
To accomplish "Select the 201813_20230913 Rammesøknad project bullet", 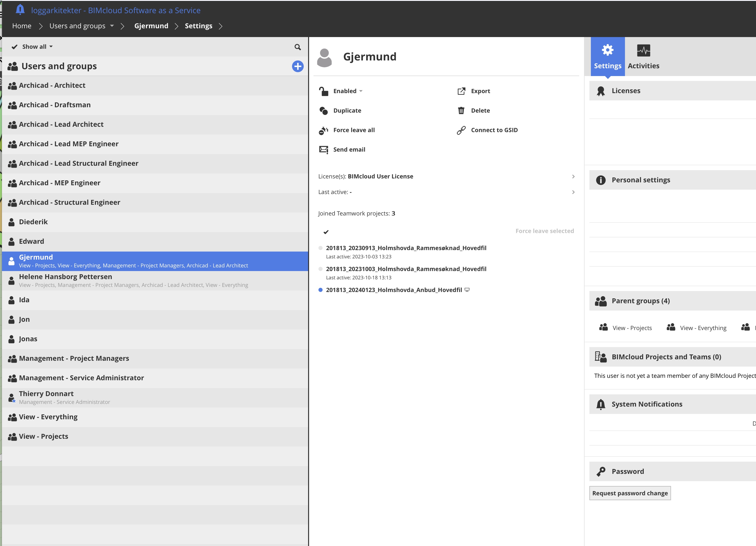I will 320,248.
